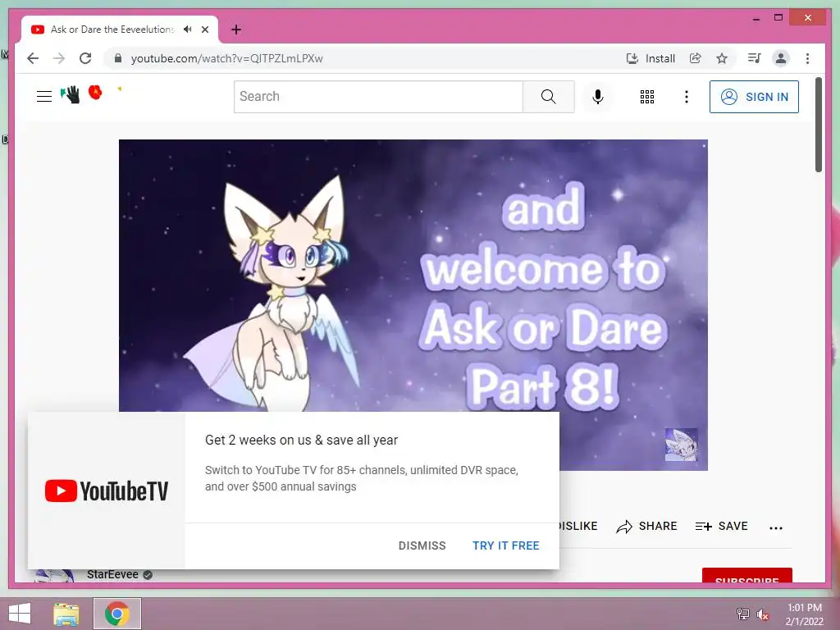840x630 pixels.
Task: Open a new browser tab
Action: pyautogui.click(x=236, y=30)
